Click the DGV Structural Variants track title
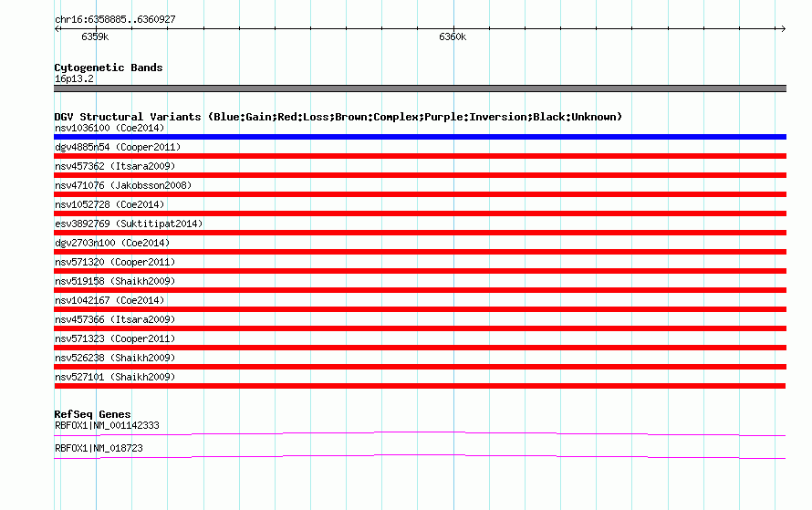 338,117
